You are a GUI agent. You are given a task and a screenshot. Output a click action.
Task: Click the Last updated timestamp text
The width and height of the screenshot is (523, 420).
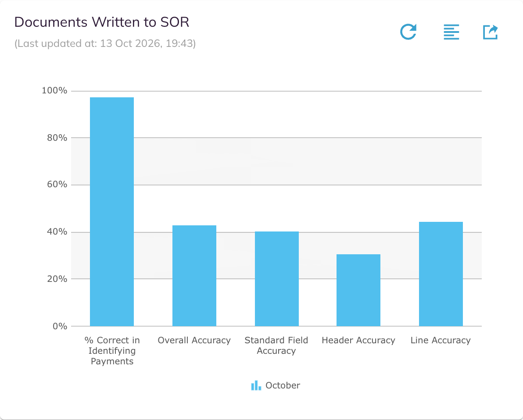[x=105, y=44]
